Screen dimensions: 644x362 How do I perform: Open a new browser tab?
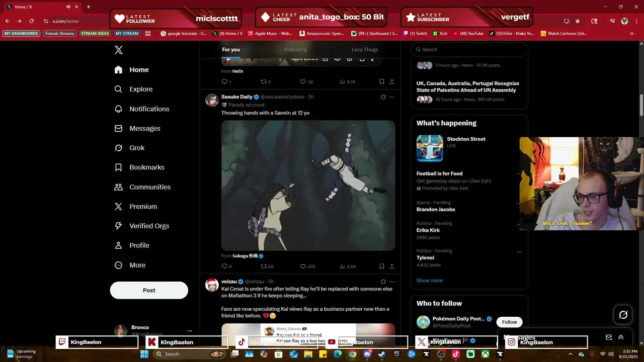coord(89,7)
